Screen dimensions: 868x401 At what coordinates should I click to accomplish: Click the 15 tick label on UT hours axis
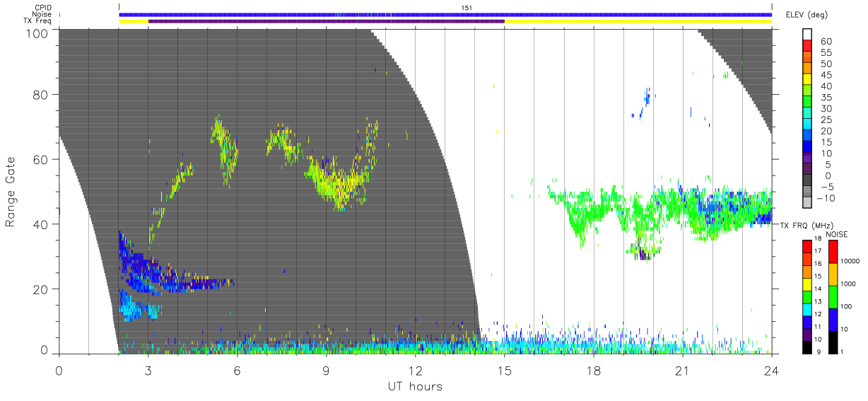[x=505, y=370]
